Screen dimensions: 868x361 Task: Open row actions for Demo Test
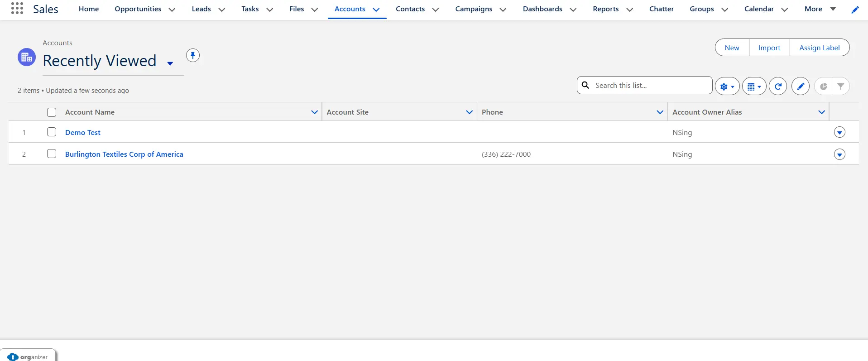click(x=839, y=132)
